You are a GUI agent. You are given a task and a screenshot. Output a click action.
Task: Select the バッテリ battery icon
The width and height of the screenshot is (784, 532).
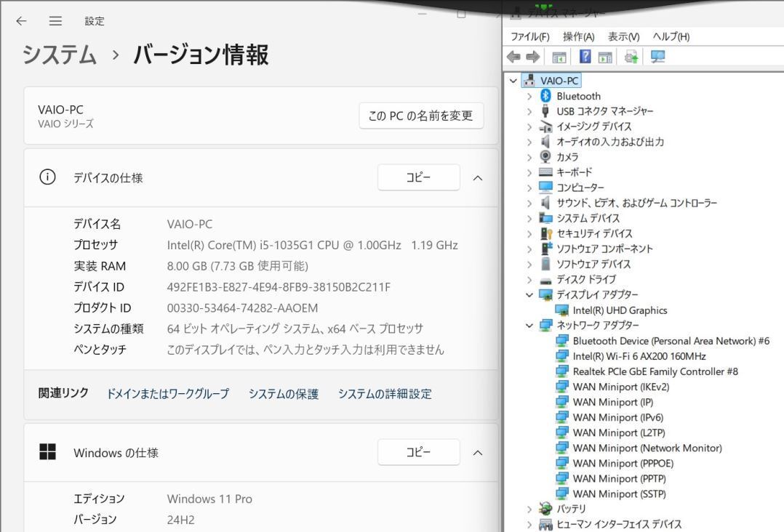click(545, 509)
